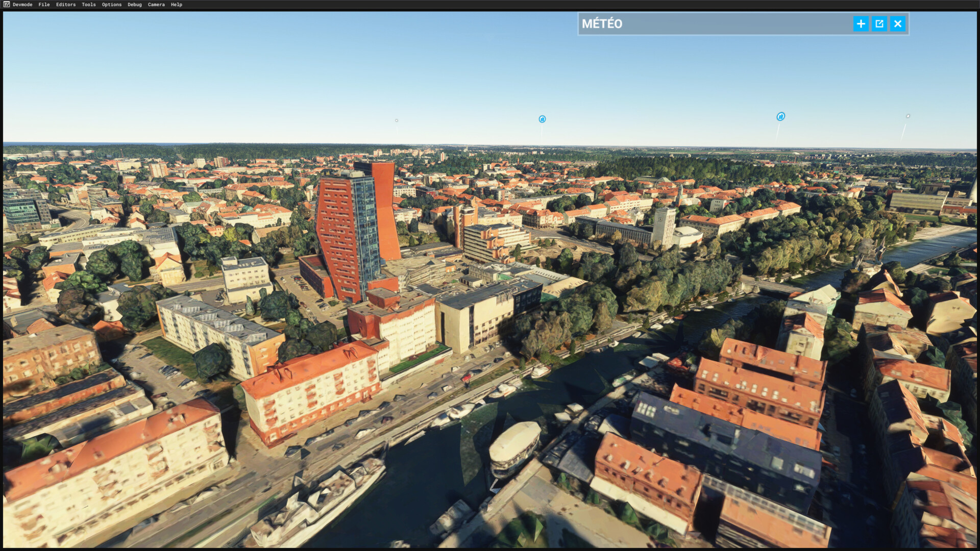
Task: Open the Editors menu
Action: [x=66, y=5]
